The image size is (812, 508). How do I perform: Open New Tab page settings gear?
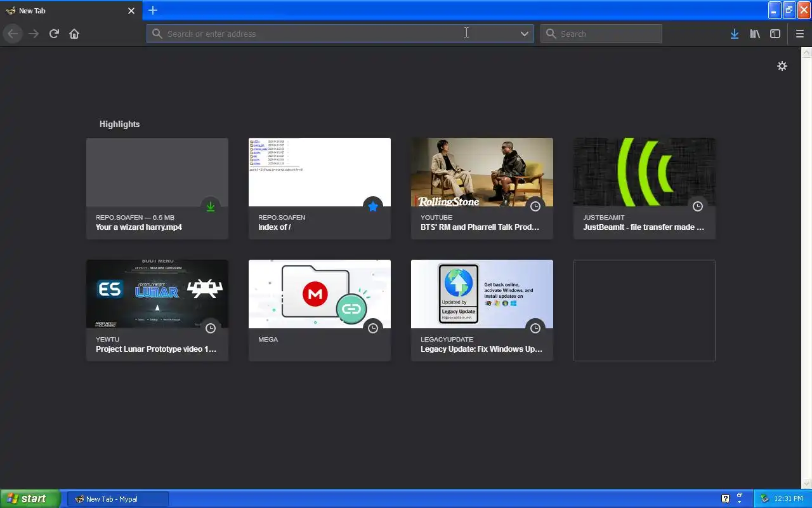coord(782,66)
